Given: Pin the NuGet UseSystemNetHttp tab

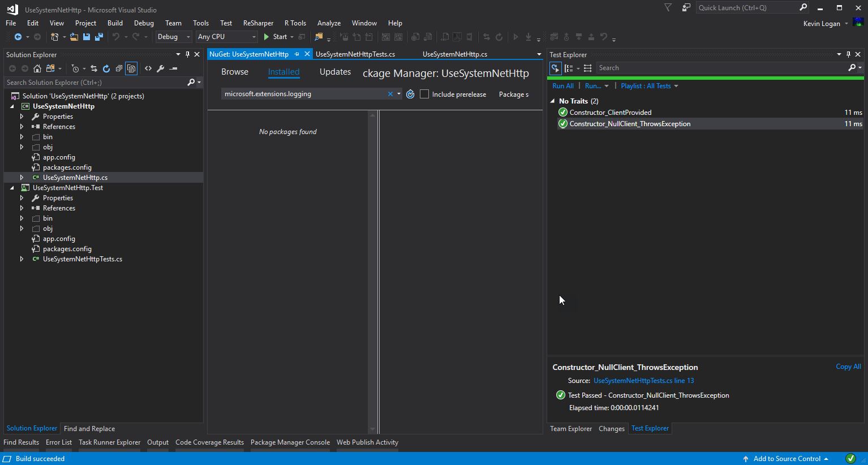Looking at the screenshot, I should (x=297, y=54).
